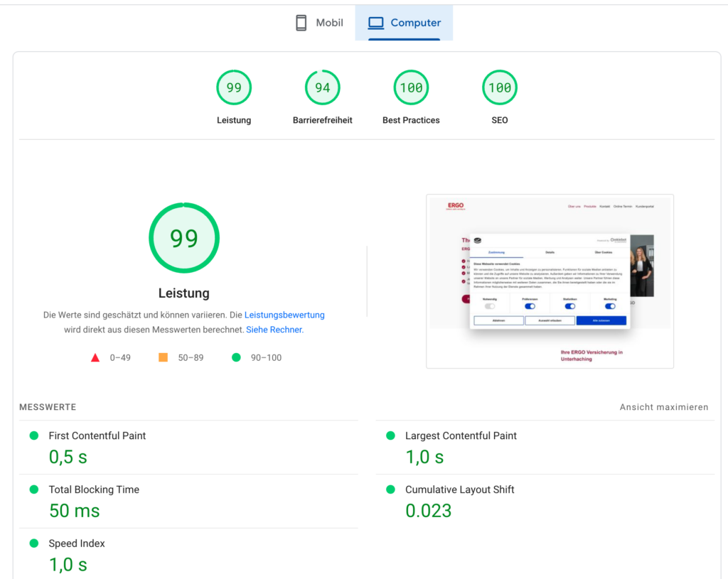Screen dimensions: 728x579
Task: Click the green dot beside Cumulative Layout Shift
Action: coord(388,489)
